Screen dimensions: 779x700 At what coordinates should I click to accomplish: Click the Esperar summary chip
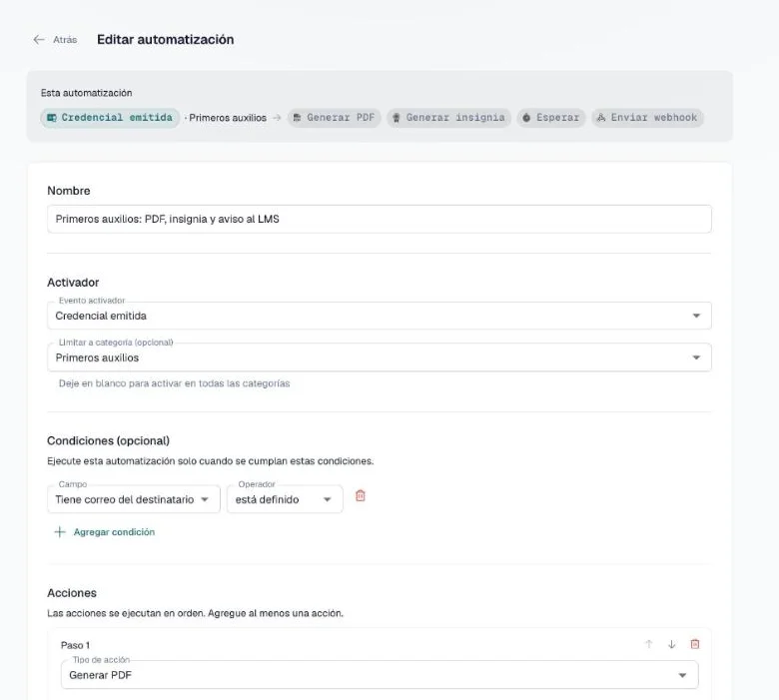pyautogui.click(x=551, y=118)
